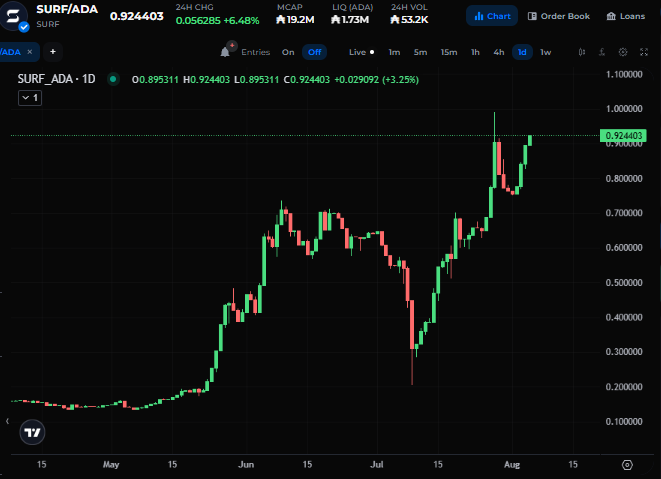Viewport: 661px width, 479px height.
Task: Click the 0.500000 price axis label
Action: [624, 282]
